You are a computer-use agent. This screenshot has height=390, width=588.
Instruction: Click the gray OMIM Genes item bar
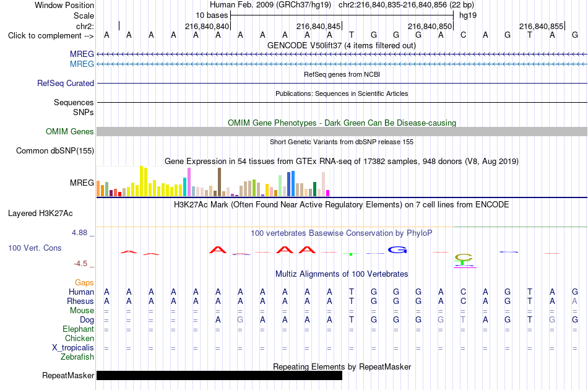[342, 131]
